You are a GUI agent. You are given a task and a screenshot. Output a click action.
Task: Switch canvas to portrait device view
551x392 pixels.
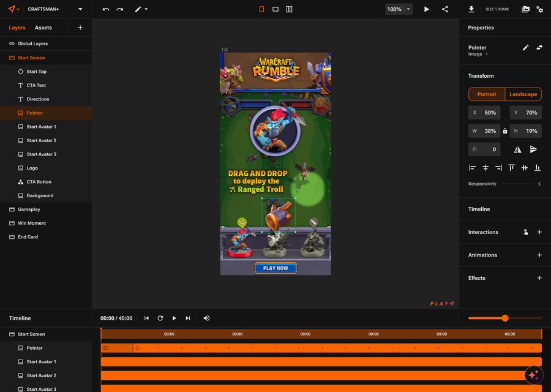point(261,9)
